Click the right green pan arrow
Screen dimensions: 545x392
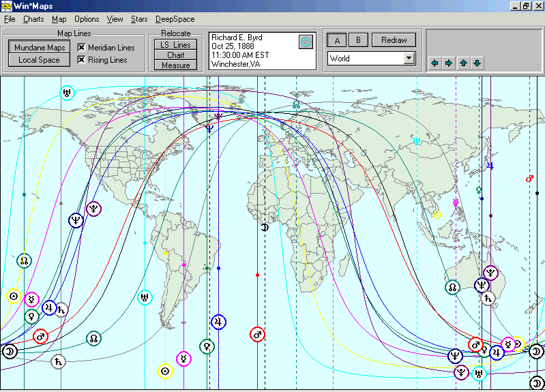click(448, 63)
